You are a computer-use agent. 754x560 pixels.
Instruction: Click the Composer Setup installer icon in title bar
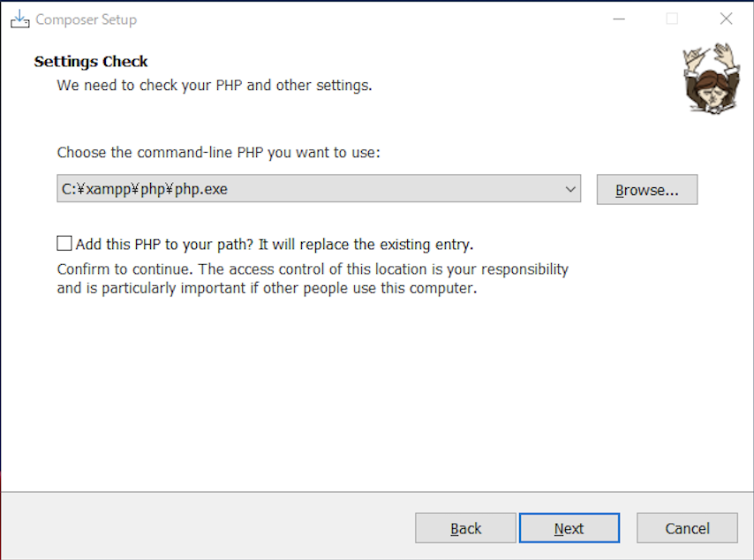click(19, 19)
